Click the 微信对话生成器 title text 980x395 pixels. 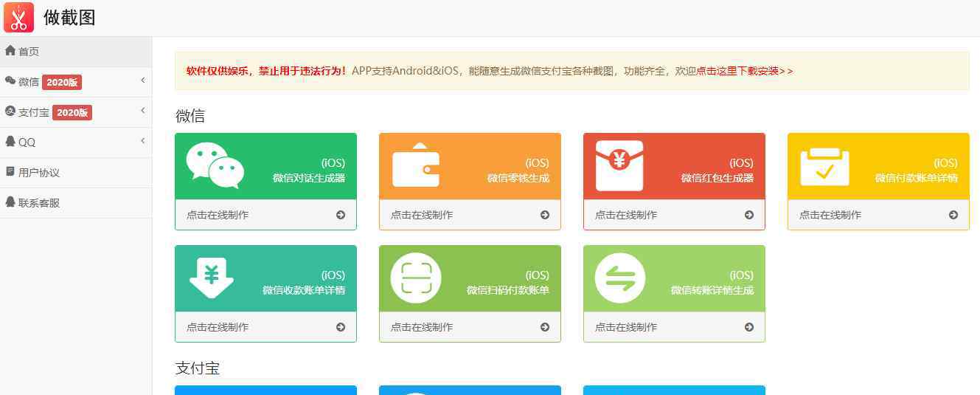tap(309, 178)
